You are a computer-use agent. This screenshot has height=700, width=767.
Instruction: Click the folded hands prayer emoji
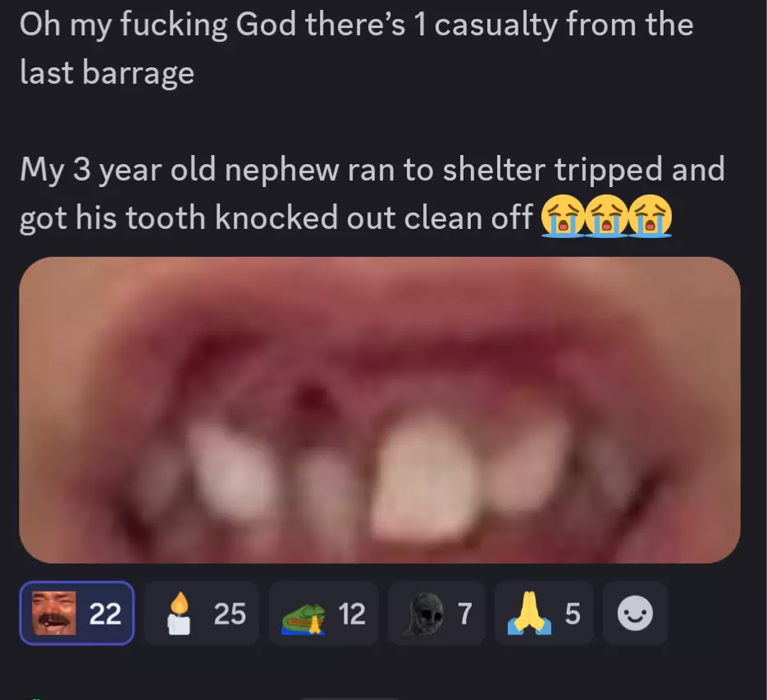[529, 613]
